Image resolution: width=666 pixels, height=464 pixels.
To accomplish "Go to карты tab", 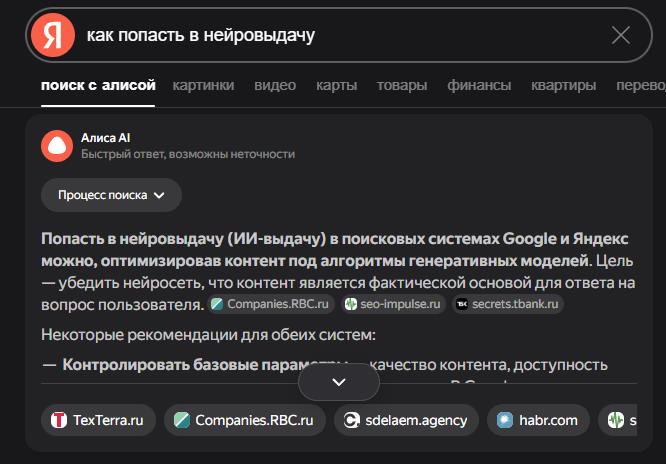I will (336, 85).
